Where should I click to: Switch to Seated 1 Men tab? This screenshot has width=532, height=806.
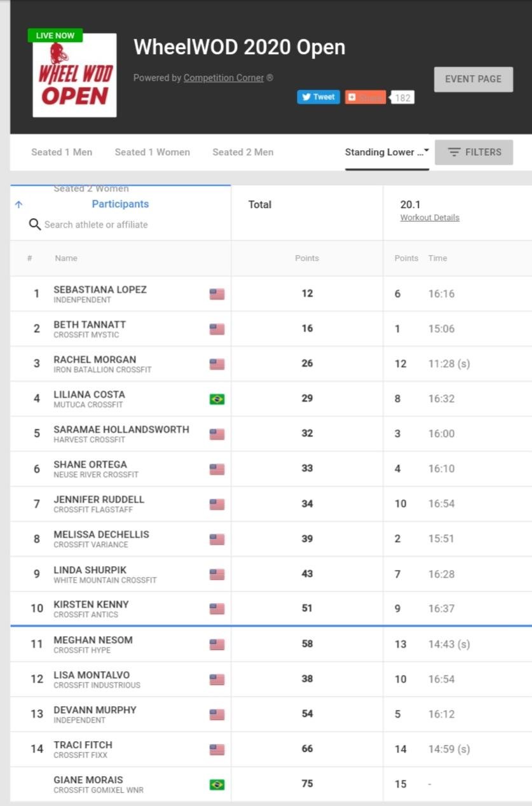point(62,152)
